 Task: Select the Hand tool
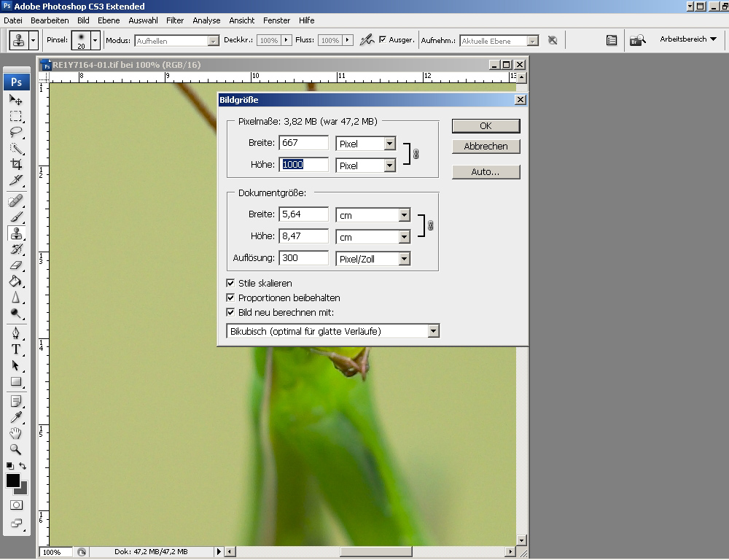click(16, 433)
